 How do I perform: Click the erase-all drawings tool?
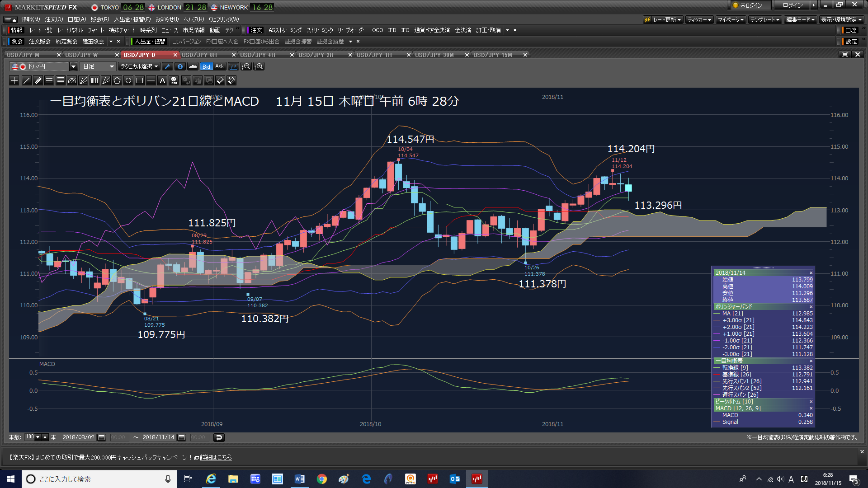click(231, 80)
